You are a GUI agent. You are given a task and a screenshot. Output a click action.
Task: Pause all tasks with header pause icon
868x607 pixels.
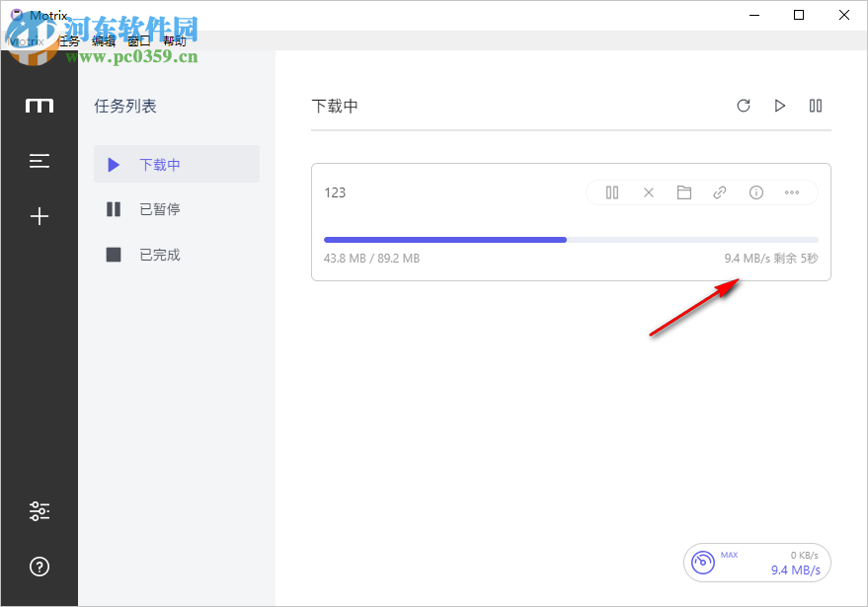point(816,106)
